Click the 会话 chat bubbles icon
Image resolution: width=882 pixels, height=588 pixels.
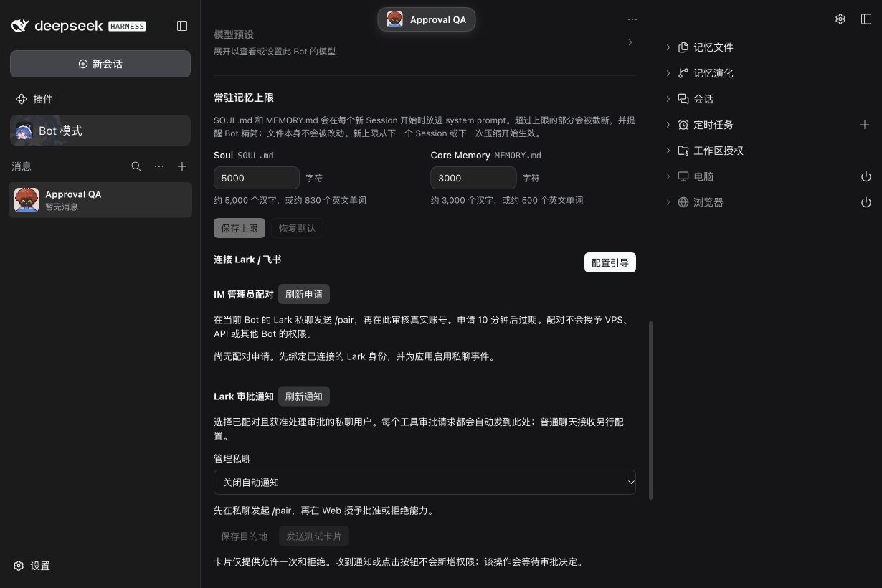(x=683, y=99)
